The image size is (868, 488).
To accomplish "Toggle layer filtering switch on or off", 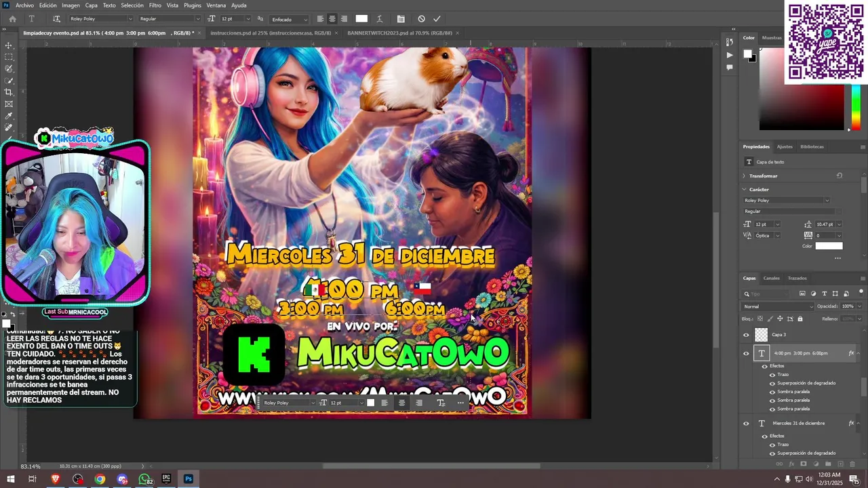I will pyautogui.click(x=862, y=293).
